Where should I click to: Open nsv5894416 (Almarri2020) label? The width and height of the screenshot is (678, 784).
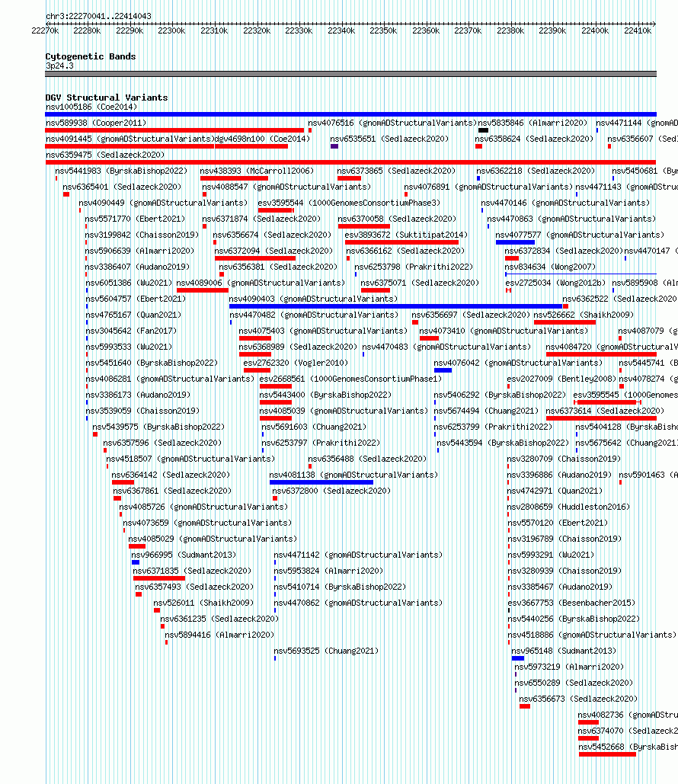[219, 635]
